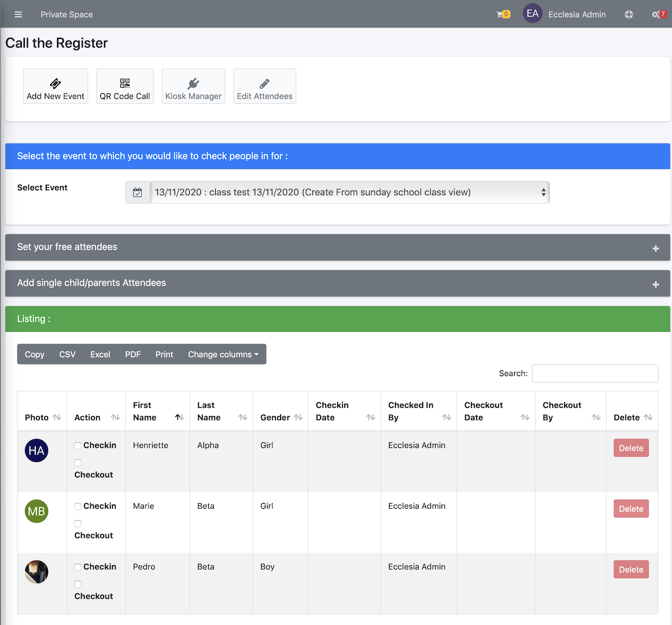Click Edit Attendees button
The image size is (672, 625).
[x=265, y=86]
